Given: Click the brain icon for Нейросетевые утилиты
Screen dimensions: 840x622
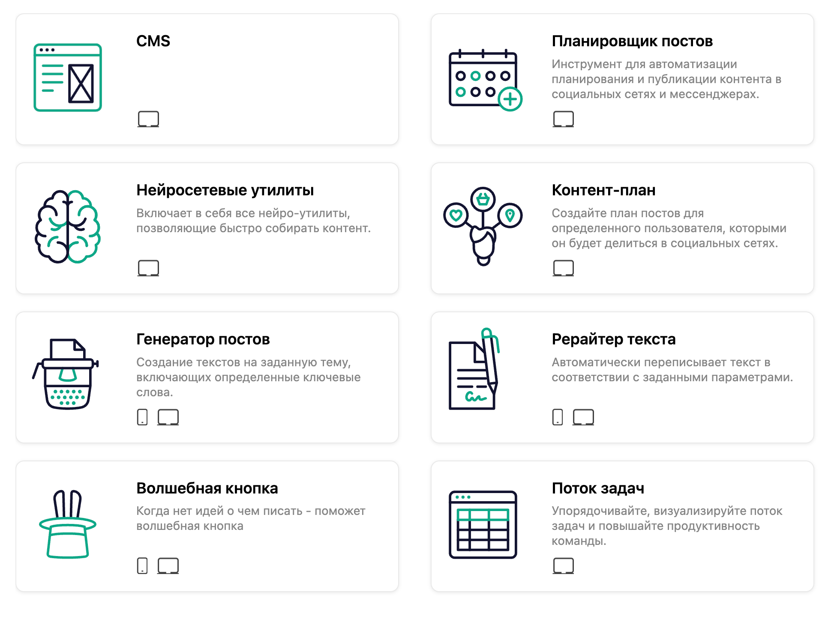Looking at the screenshot, I should pos(68,227).
